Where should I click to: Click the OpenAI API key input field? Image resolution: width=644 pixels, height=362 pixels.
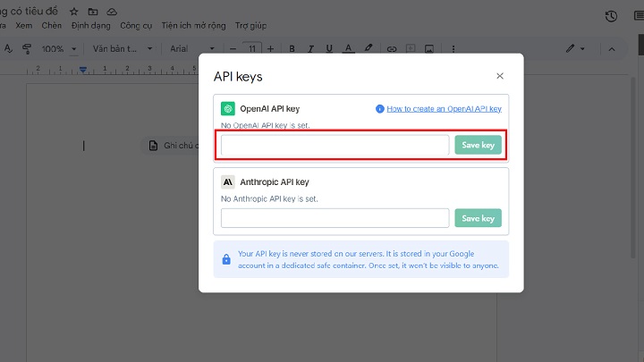coord(335,146)
